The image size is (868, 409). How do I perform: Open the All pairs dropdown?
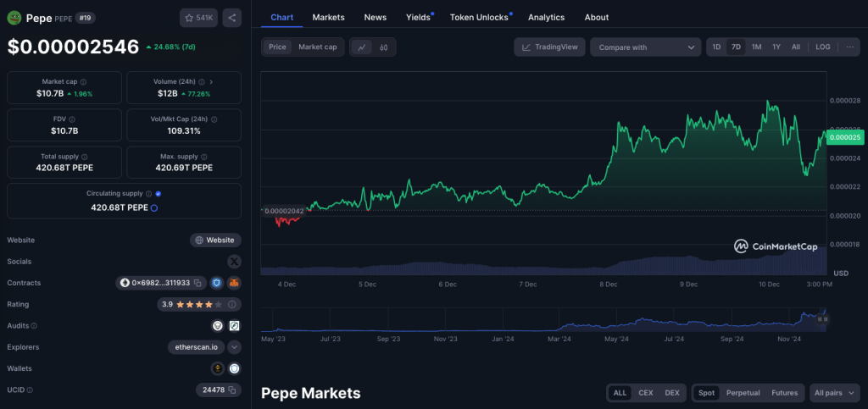tap(834, 393)
